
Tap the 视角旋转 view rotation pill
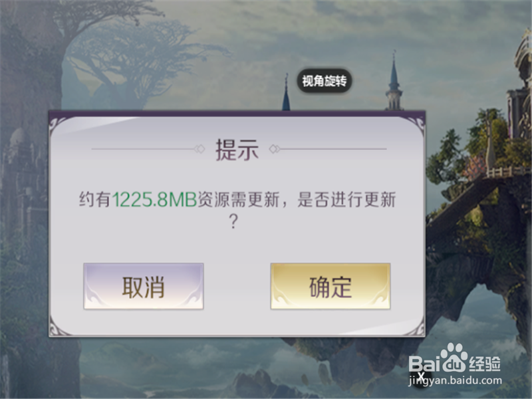[x=325, y=80]
